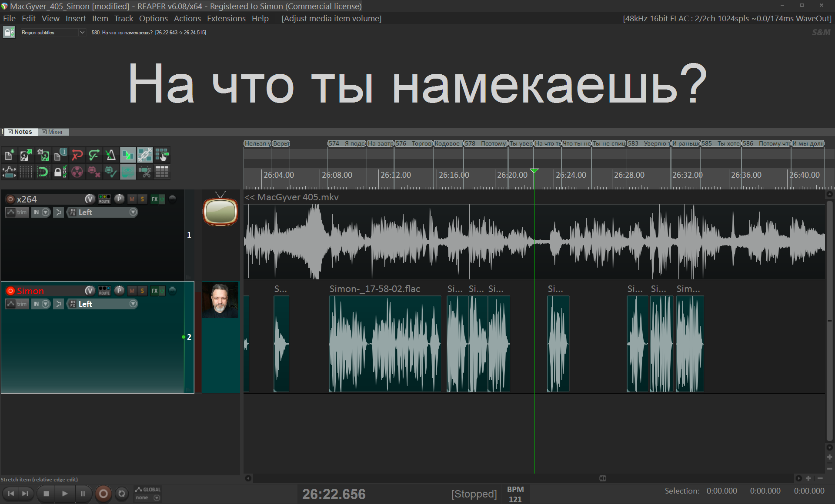Click the green chip with checkmark icon

coord(111,172)
